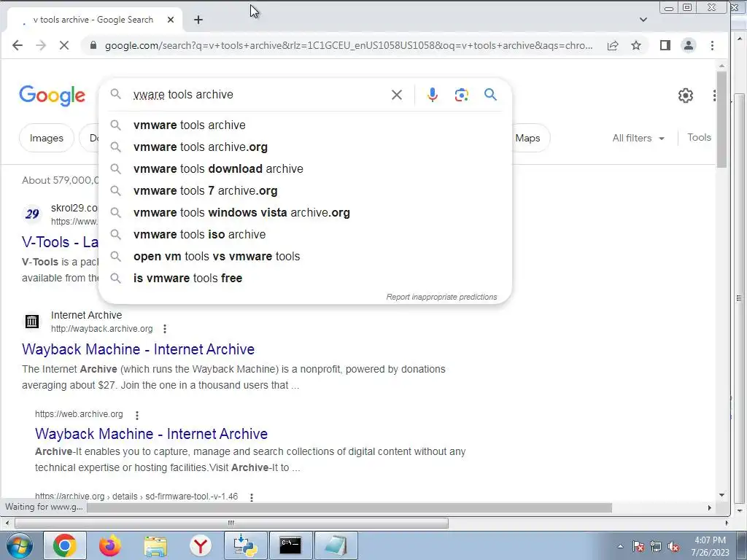Click the page vertical scrollbar thumb
The width and height of the screenshot is (747, 560).
(721, 119)
